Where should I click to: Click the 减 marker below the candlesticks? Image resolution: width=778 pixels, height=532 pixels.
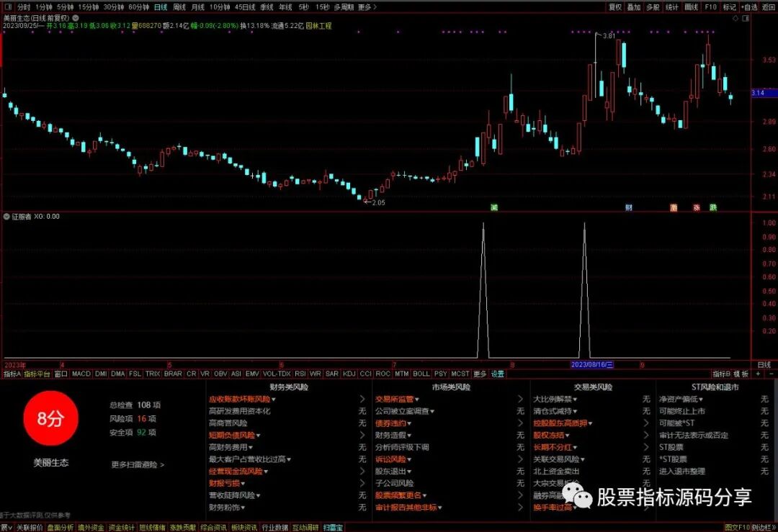pyautogui.click(x=494, y=207)
